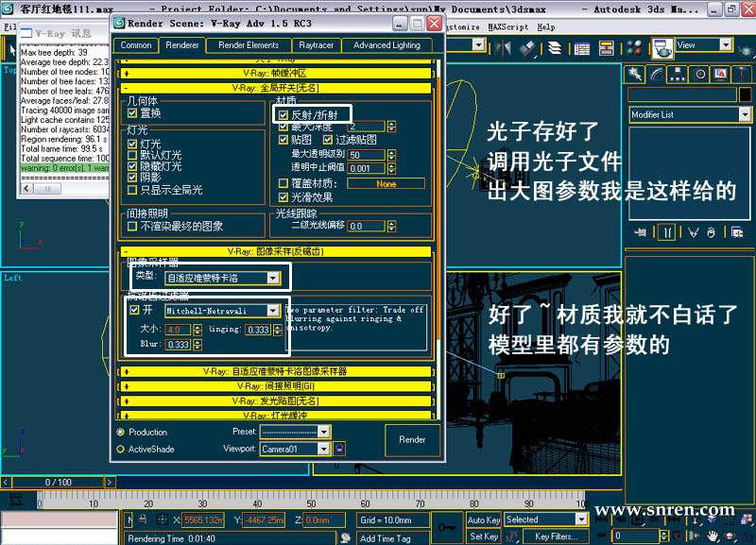The height and width of the screenshot is (545, 756).
Task: Open the Display command panel tab
Action: (721, 75)
